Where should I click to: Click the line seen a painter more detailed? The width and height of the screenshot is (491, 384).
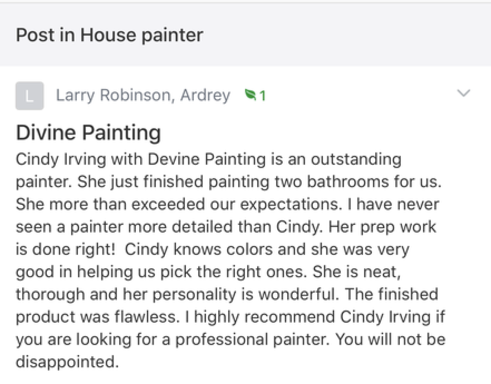[226, 227]
